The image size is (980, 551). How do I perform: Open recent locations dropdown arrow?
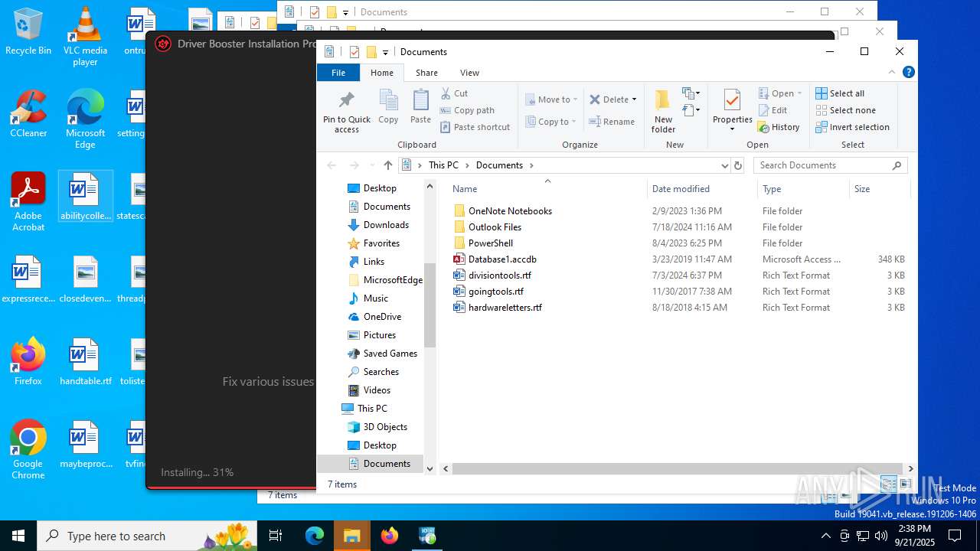tap(371, 165)
